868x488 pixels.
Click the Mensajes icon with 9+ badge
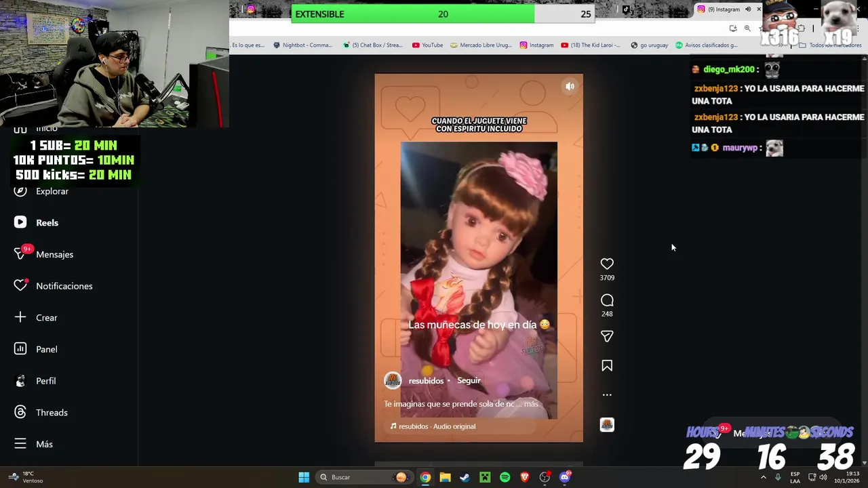point(20,254)
